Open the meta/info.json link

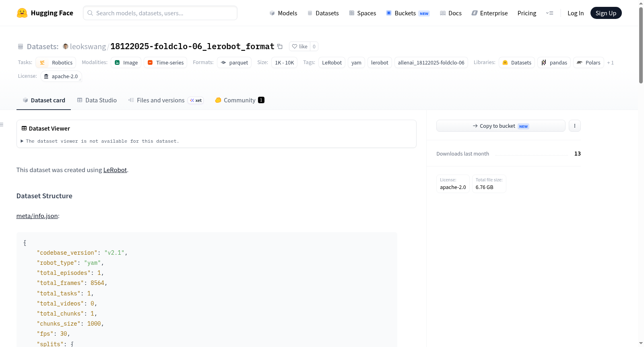pyautogui.click(x=37, y=216)
